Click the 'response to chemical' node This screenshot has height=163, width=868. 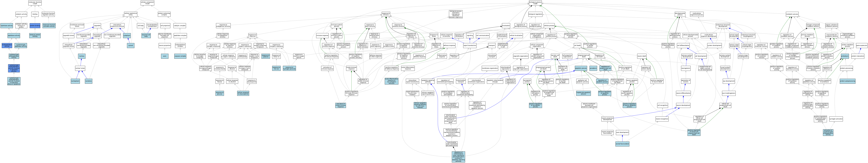click(252, 35)
